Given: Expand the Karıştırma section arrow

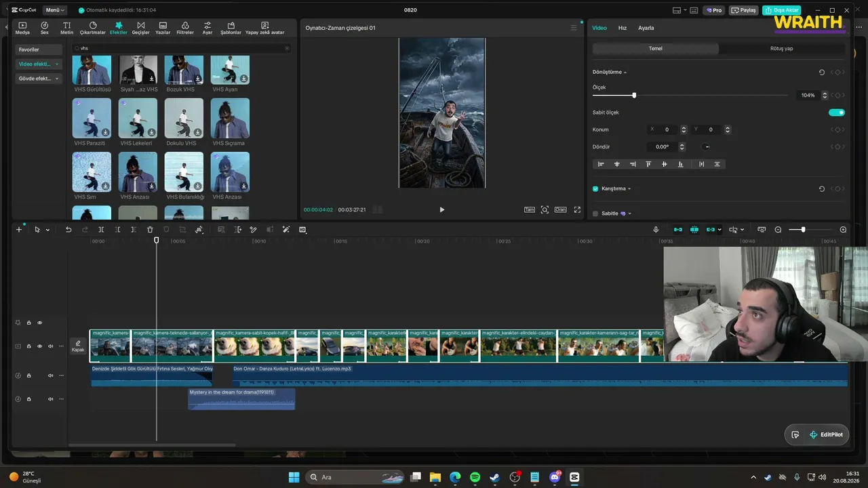Looking at the screenshot, I should pyautogui.click(x=629, y=189).
